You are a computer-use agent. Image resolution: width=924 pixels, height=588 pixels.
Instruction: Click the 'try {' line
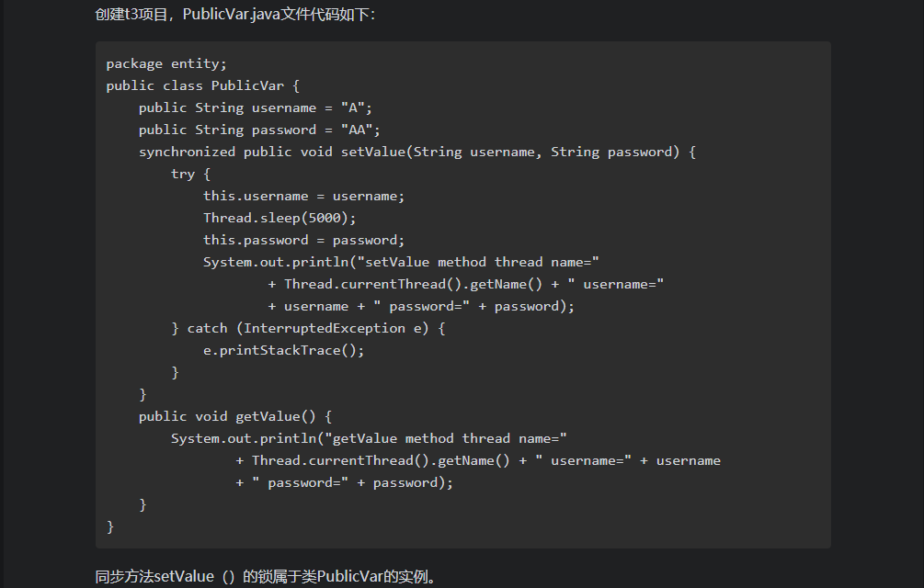190,175
